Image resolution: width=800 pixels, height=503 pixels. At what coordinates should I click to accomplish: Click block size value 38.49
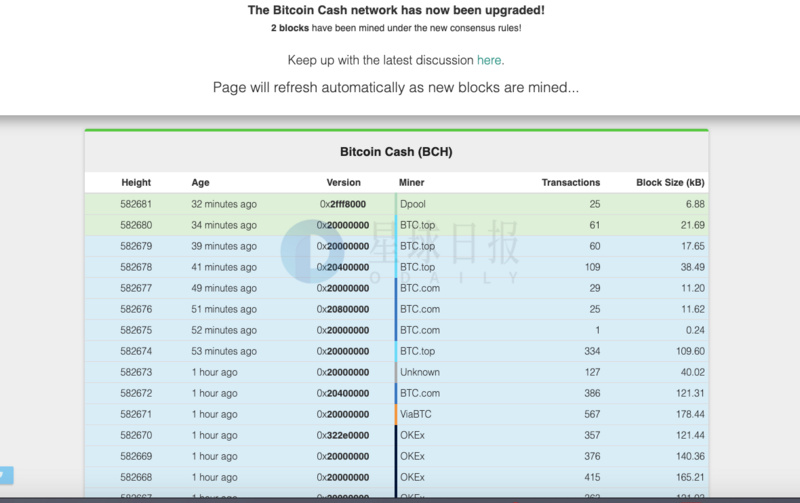click(692, 267)
